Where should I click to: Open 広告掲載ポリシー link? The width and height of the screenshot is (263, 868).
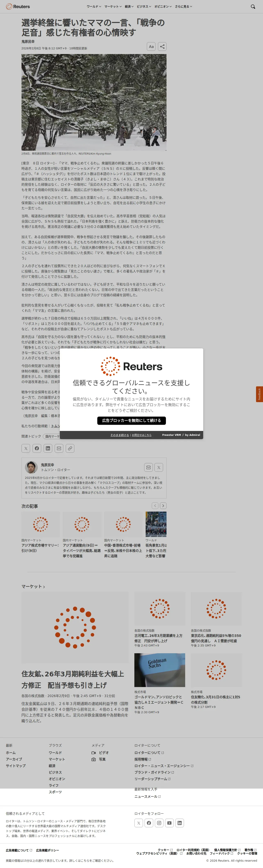pos(48,850)
